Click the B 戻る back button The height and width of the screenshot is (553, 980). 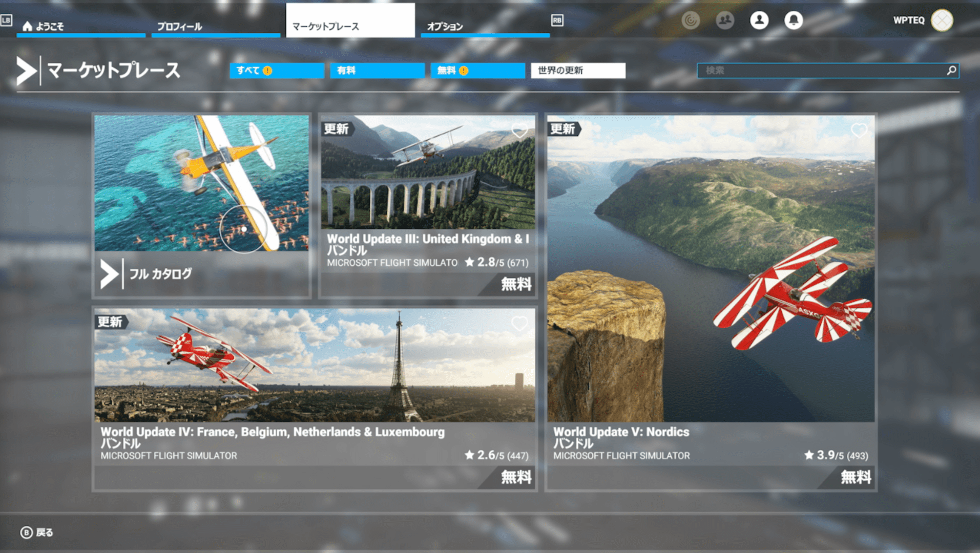pyautogui.click(x=37, y=533)
